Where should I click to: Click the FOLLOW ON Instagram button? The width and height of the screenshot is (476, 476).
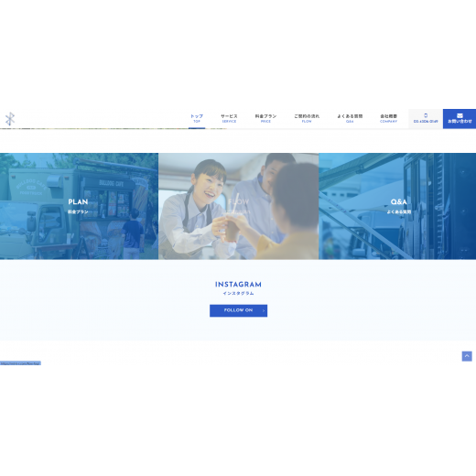click(238, 310)
